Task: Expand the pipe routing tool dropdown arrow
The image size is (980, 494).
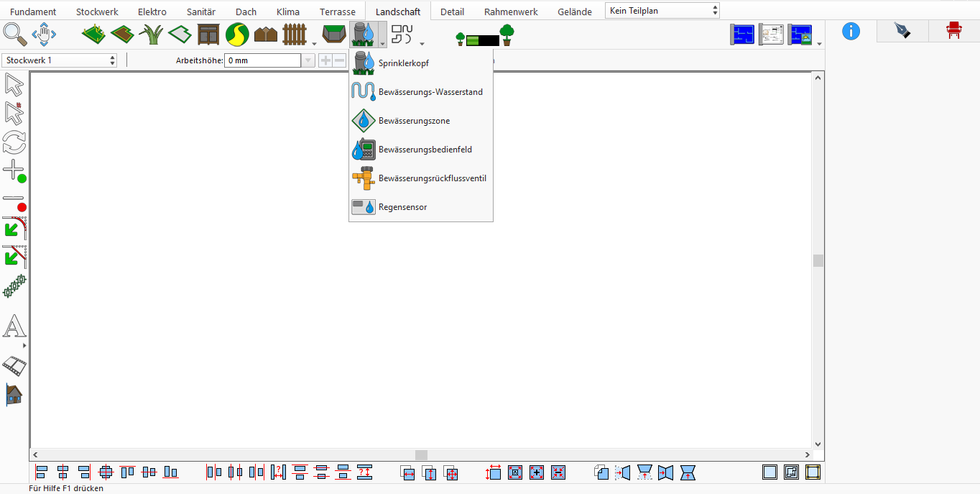Action: [422, 43]
